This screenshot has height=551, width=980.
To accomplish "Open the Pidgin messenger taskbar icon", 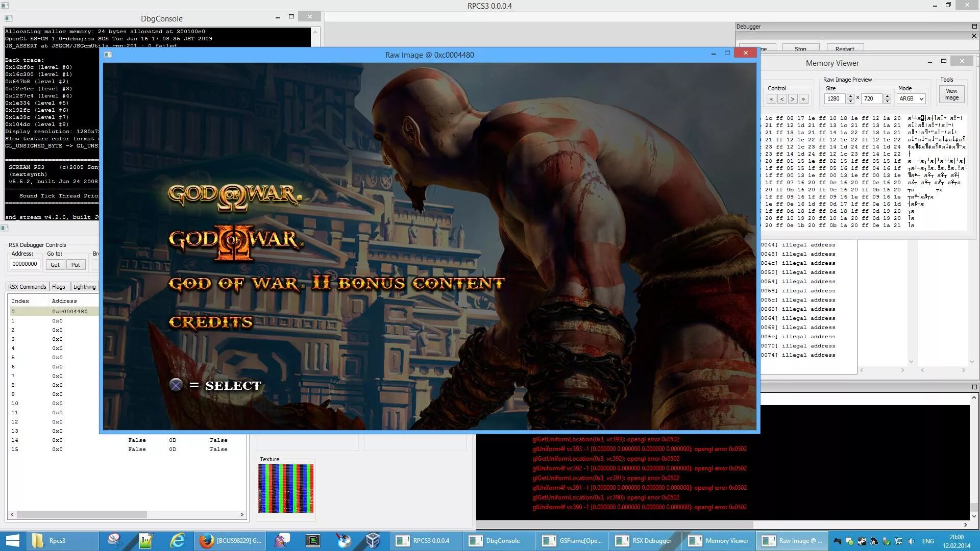I will point(282,540).
